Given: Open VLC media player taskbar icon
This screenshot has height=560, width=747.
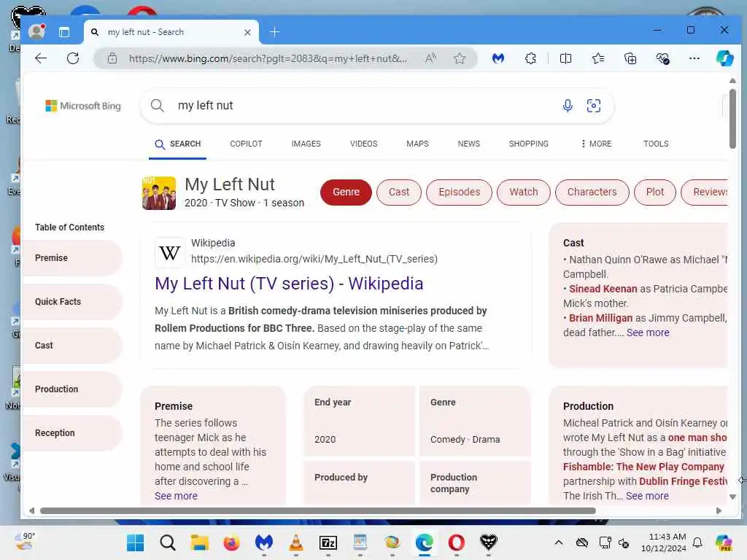Looking at the screenshot, I should (x=296, y=542).
